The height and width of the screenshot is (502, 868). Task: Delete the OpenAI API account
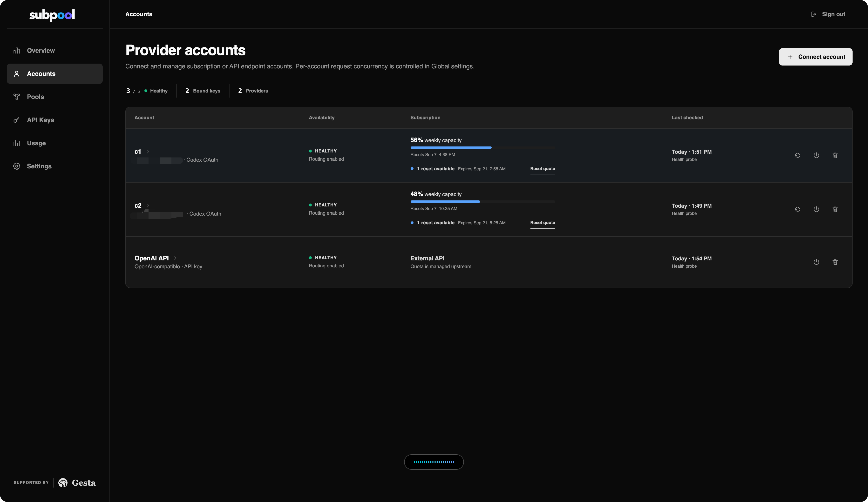click(x=835, y=262)
